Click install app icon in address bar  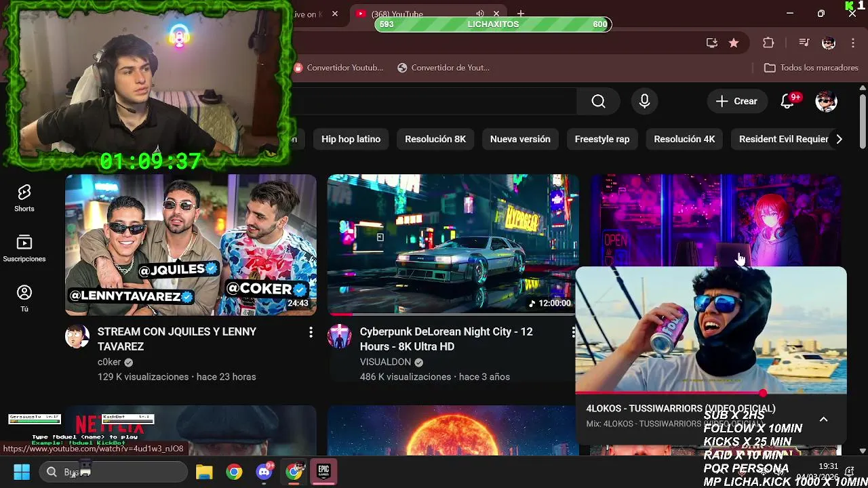712,43
